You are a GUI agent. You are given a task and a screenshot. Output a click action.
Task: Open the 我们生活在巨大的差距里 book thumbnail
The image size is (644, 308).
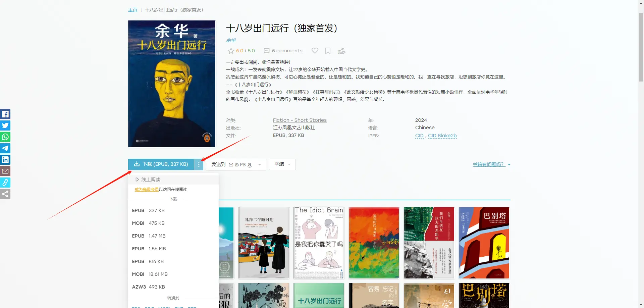tap(429, 243)
